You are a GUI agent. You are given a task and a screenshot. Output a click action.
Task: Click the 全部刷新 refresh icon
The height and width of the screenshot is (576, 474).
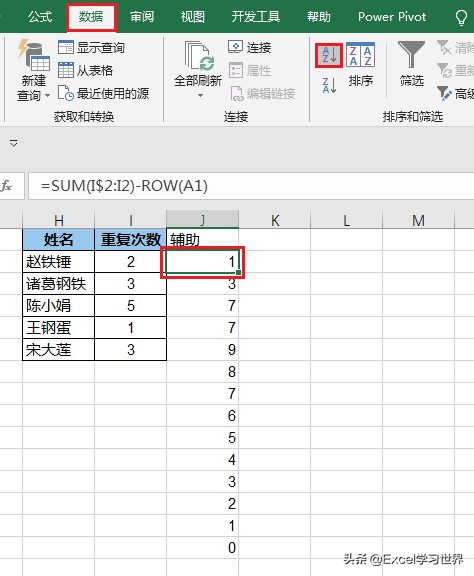199,56
